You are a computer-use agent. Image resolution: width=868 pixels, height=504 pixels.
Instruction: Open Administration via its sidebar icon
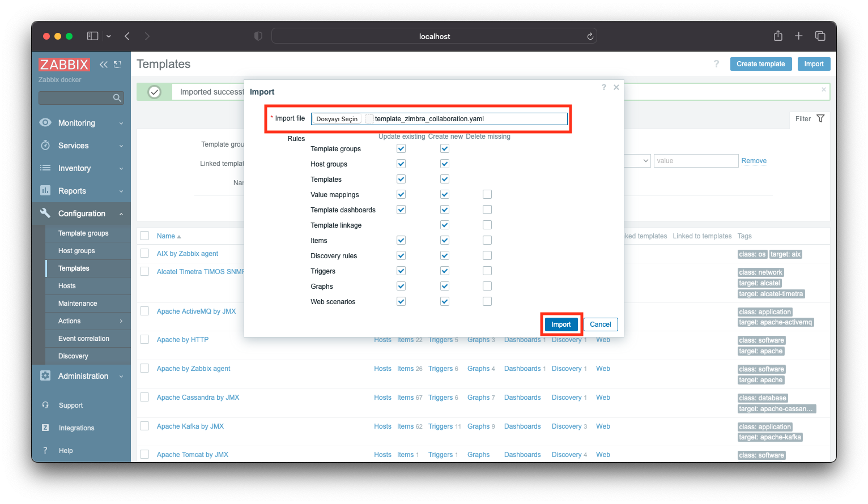(x=45, y=376)
